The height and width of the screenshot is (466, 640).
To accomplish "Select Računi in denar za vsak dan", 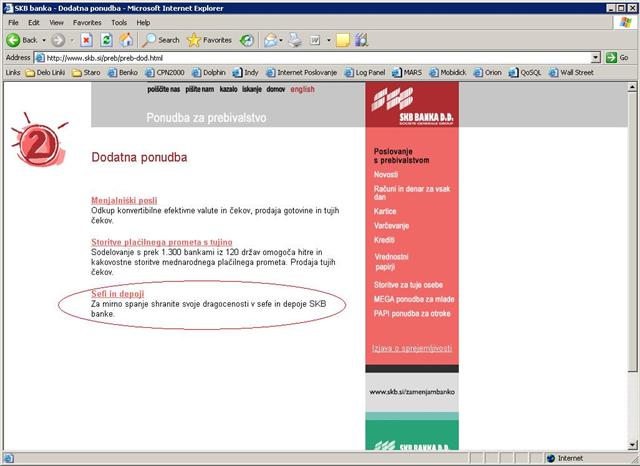I will coord(412,193).
